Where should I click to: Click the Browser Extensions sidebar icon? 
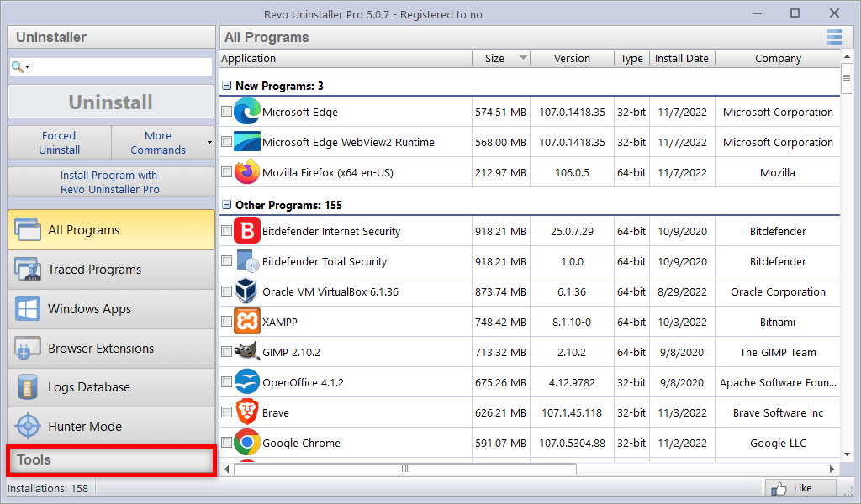(28, 348)
